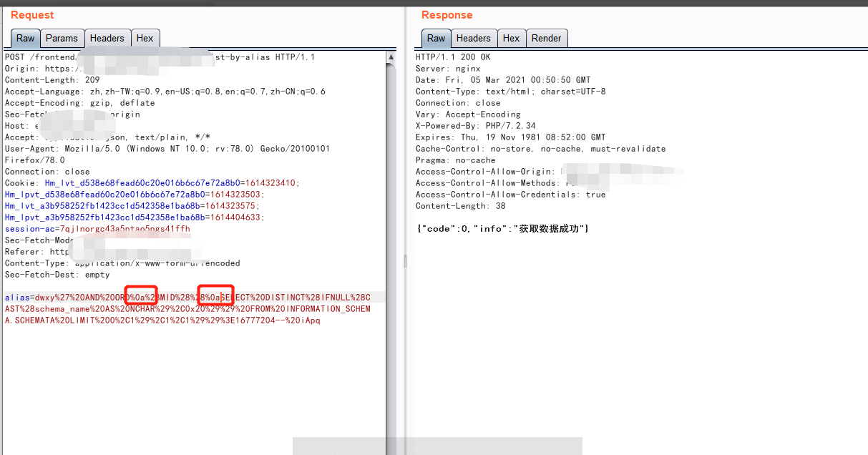This screenshot has width=868, height=455.
Task: Click the request Connection: close header line
Action: (x=47, y=172)
